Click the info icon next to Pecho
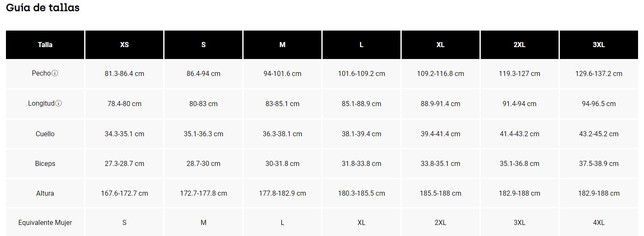Screen dimensions: 644x236 point(55,73)
